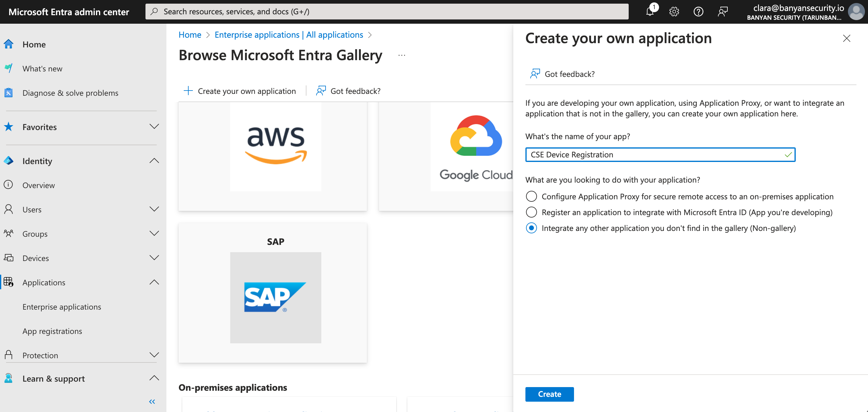
Task: Expand the Users menu
Action: coord(154,209)
